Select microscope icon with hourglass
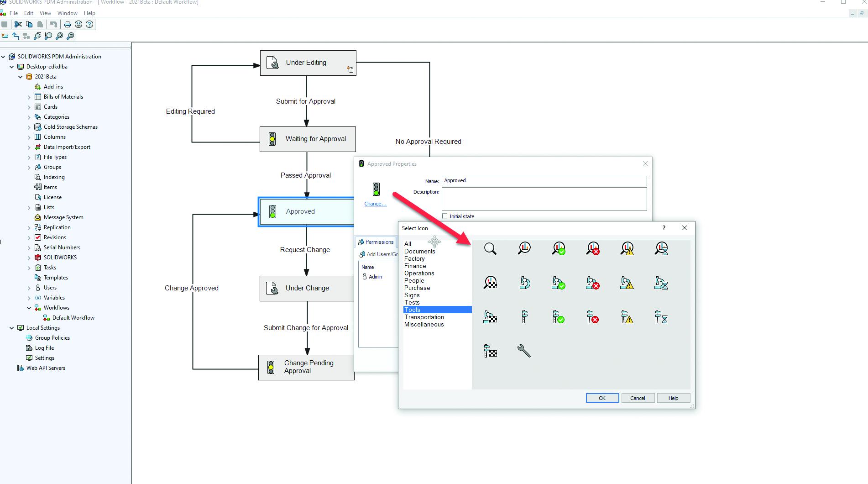Image resolution: width=868 pixels, height=484 pixels. coord(661,283)
